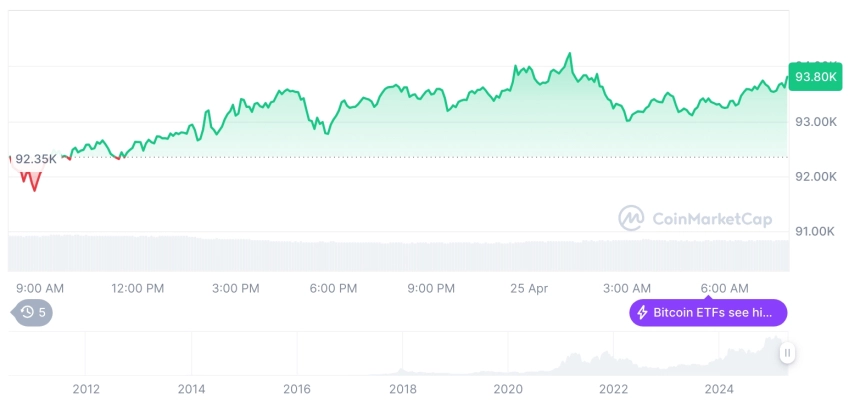Screen dimensions: 860x401
Task: Click the 6:00 AM time axis label
Action: coord(725,289)
